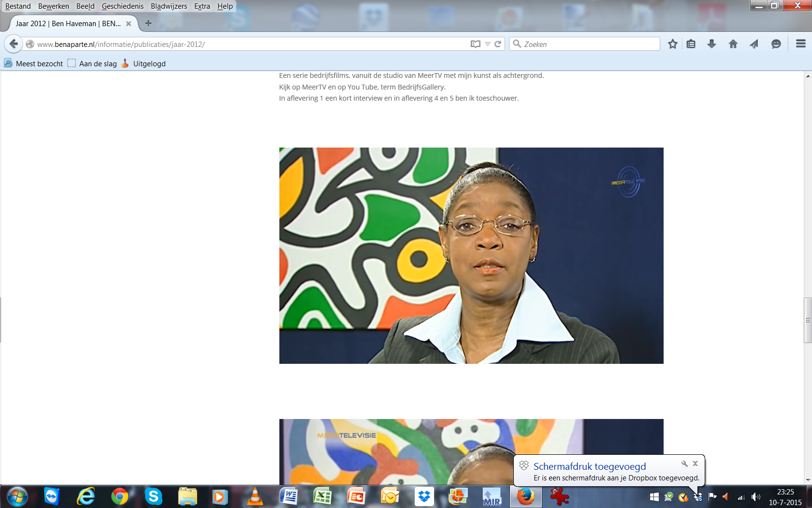Expand the address bar history dropdown

488,44
